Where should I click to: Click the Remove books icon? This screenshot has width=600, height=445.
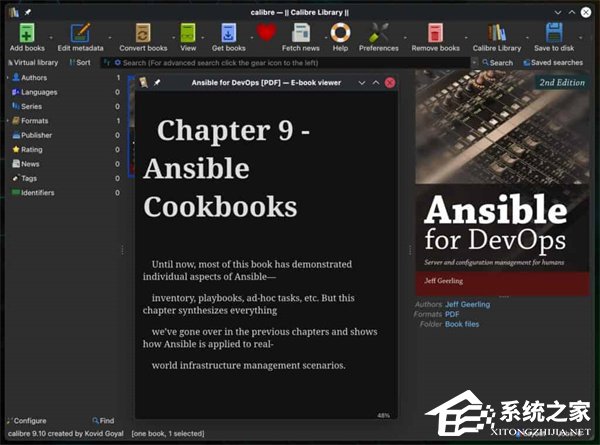(x=435, y=33)
